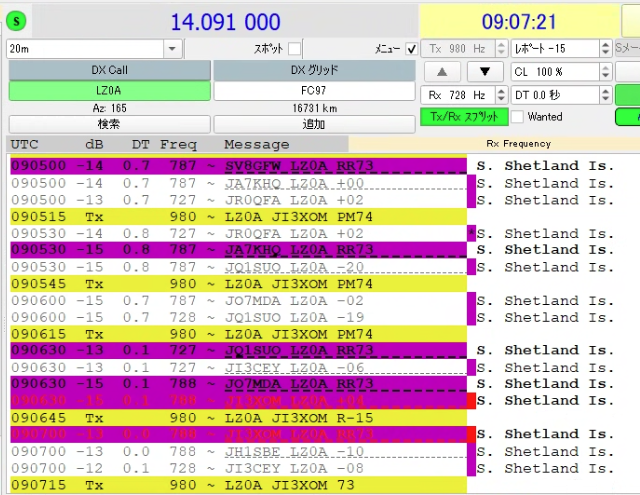Adjust the レポート -15 report stepper

pyautogui.click(x=605, y=49)
